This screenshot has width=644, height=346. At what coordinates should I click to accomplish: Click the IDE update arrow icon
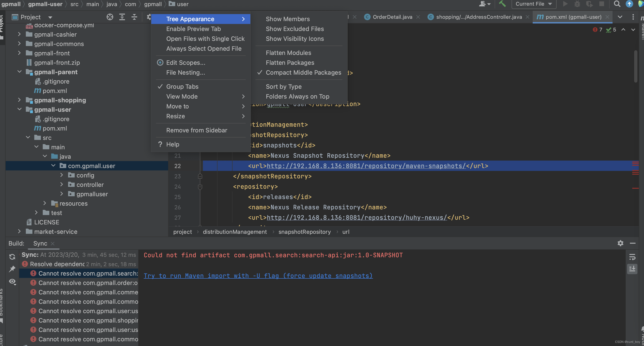click(x=629, y=4)
